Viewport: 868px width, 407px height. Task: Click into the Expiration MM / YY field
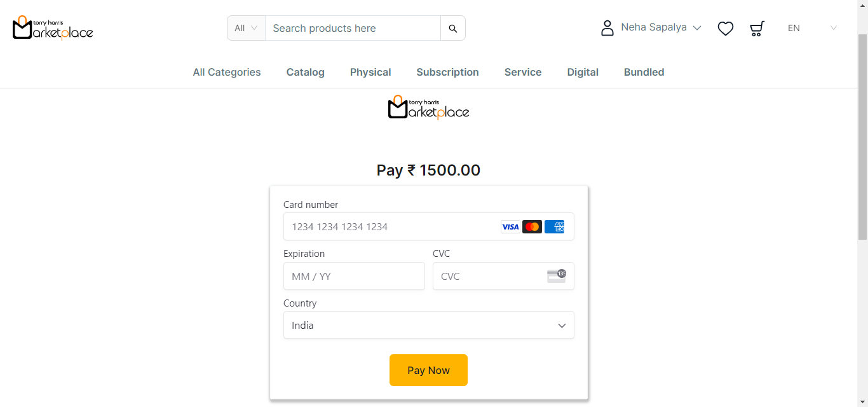pyautogui.click(x=354, y=277)
